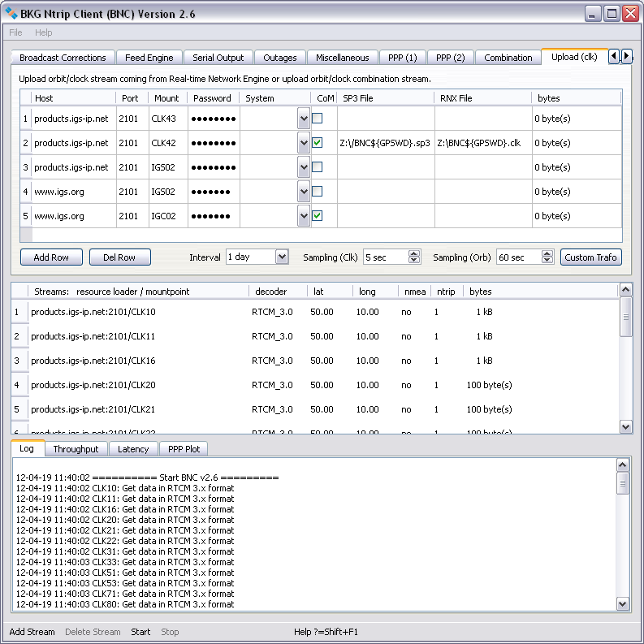The width and height of the screenshot is (644, 644).
Task: Maximize the BNC window
Action: (612, 13)
